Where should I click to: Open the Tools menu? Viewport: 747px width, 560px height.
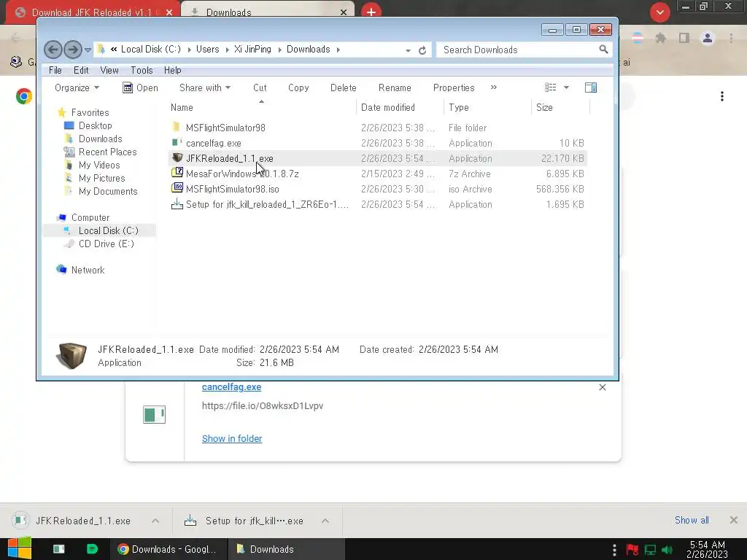(142, 70)
